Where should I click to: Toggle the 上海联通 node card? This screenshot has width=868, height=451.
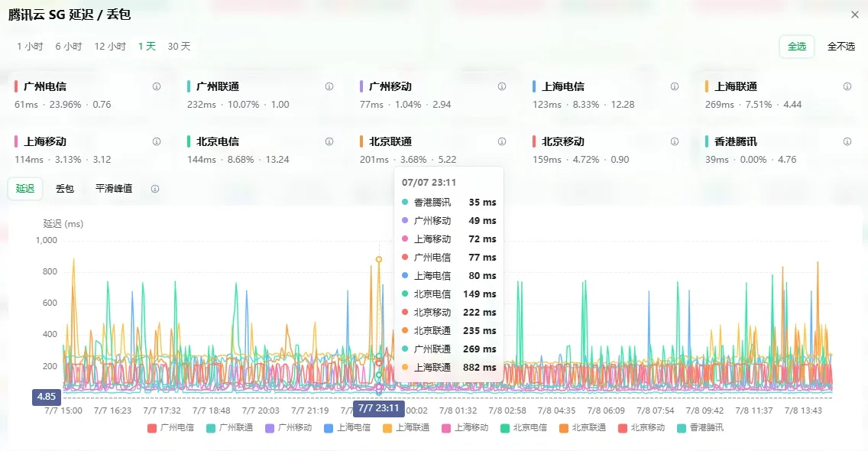pos(779,96)
